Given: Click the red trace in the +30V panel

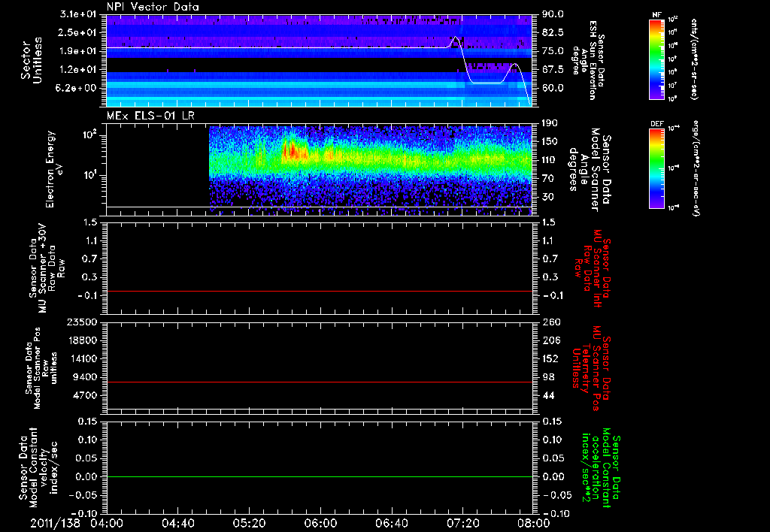Looking at the screenshot, I should pos(320,291).
